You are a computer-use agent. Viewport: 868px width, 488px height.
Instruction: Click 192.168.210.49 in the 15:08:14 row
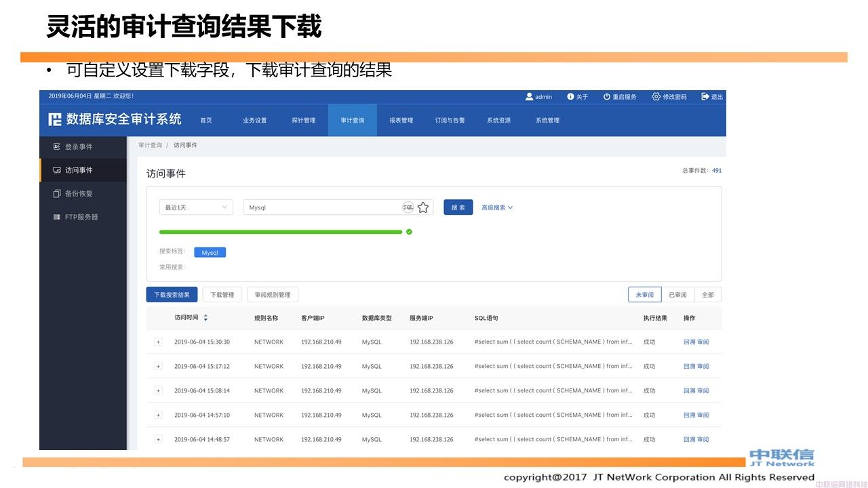click(321, 391)
